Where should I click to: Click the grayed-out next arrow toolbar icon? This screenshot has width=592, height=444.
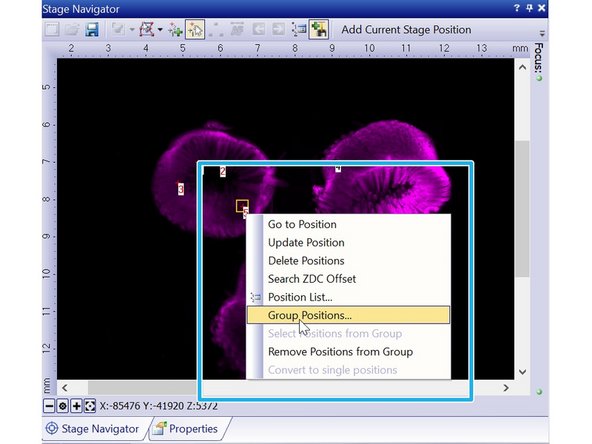pos(279,29)
